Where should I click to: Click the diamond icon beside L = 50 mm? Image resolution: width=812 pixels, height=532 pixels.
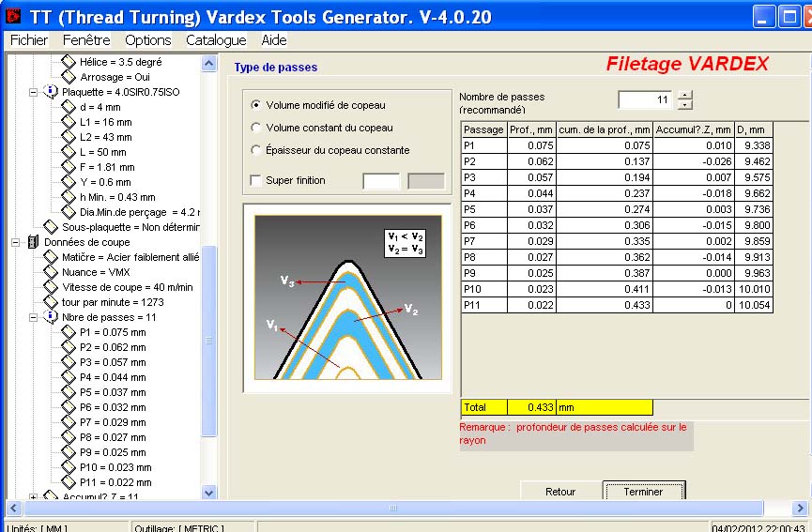(69, 152)
